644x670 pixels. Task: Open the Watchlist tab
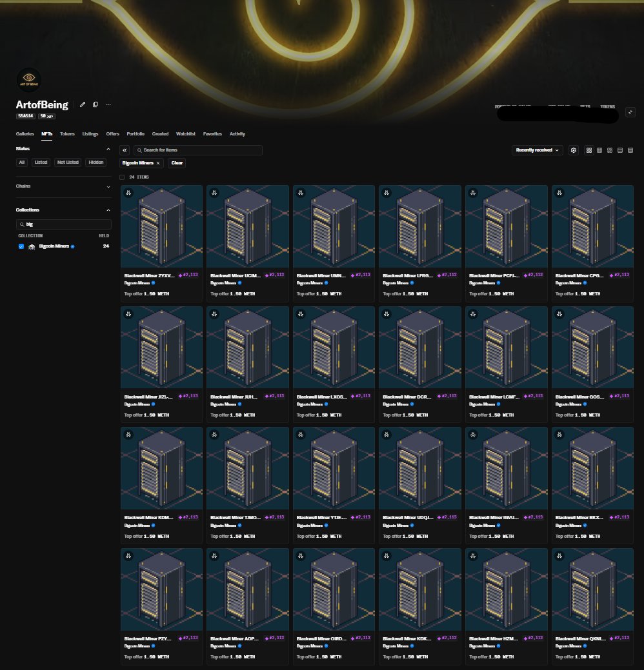coord(186,134)
